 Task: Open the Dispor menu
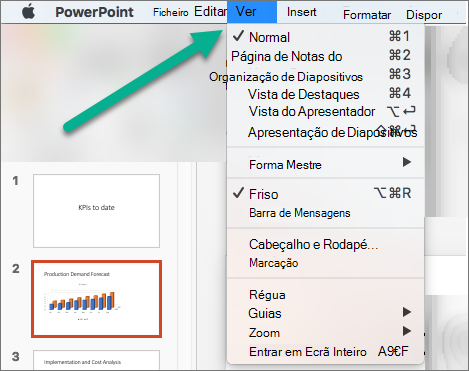[424, 15]
